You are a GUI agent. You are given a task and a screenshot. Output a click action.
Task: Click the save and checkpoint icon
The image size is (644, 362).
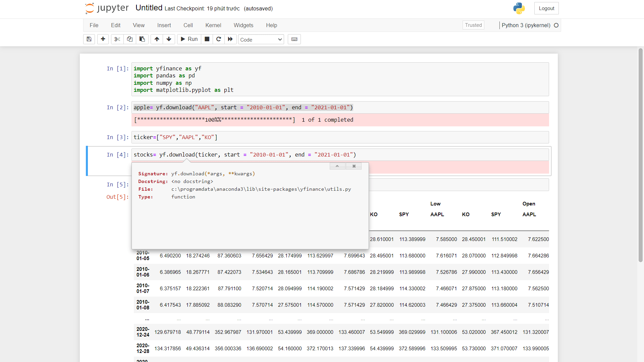[x=89, y=39]
